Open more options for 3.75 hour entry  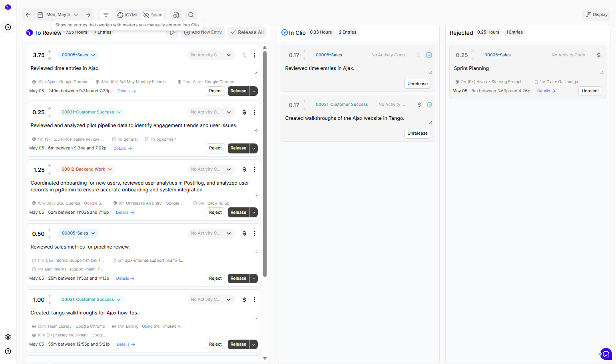(x=255, y=55)
